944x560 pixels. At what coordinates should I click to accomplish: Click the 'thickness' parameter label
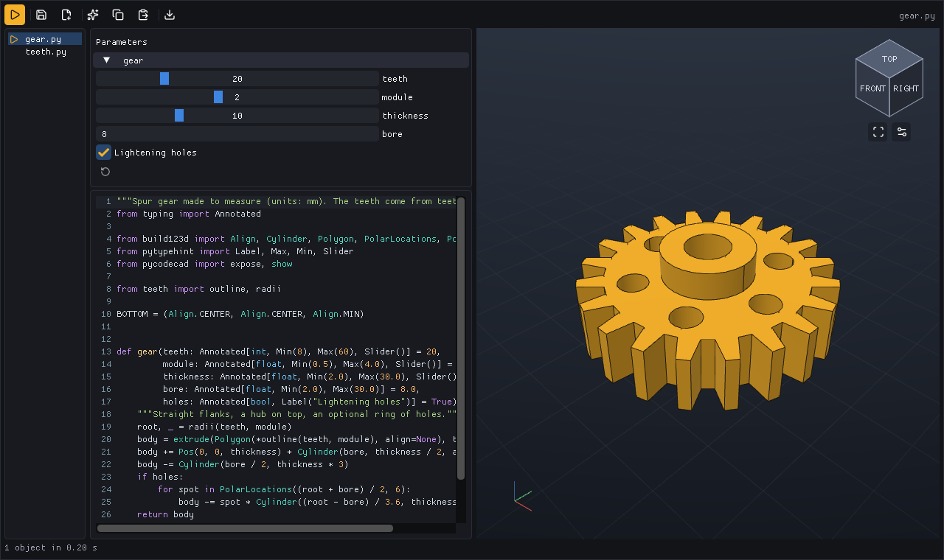point(405,116)
